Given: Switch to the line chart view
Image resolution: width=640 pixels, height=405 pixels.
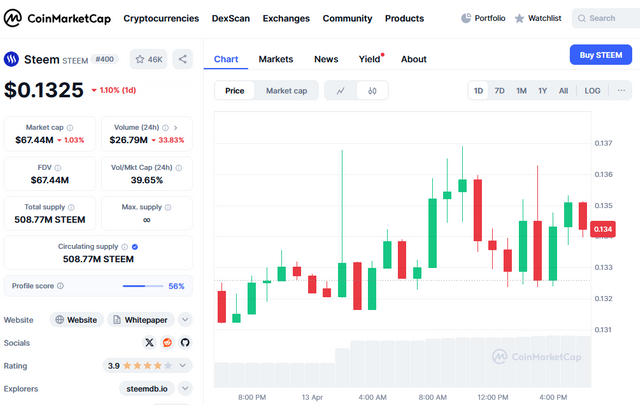Looking at the screenshot, I should pyautogui.click(x=340, y=91).
